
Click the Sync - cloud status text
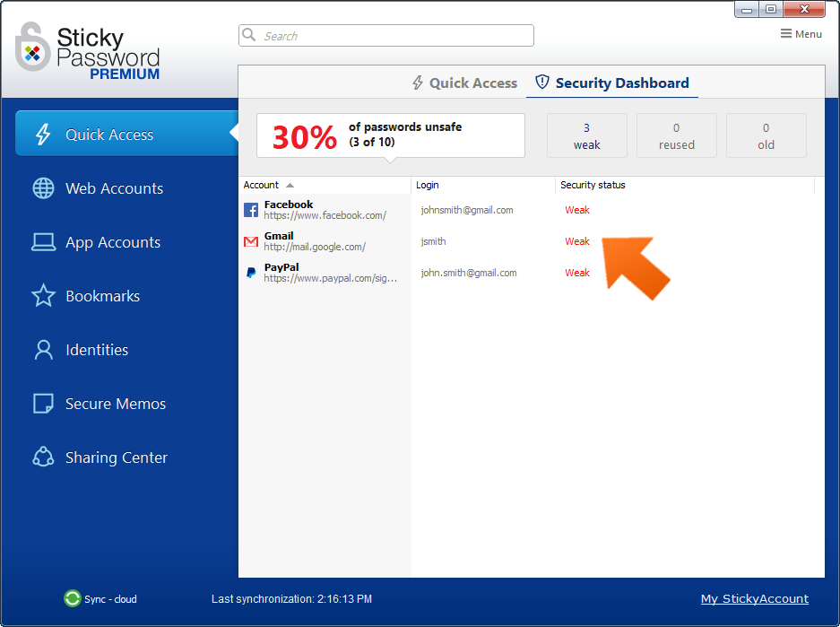point(110,599)
